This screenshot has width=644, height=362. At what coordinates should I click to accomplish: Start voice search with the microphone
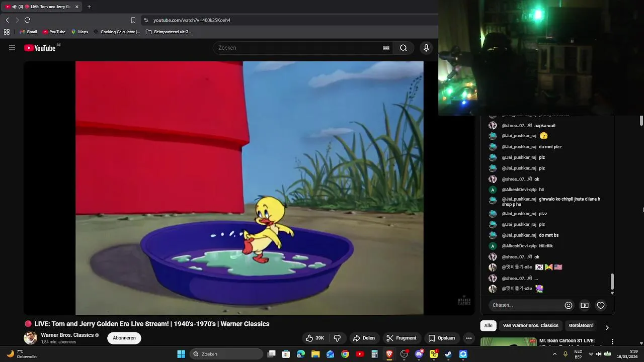click(426, 48)
